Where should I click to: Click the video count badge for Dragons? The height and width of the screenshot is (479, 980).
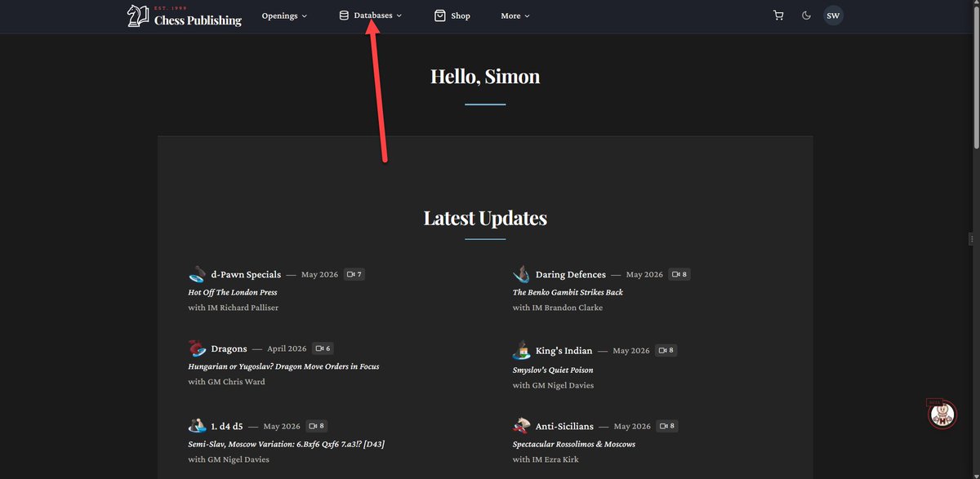pos(323,348)
